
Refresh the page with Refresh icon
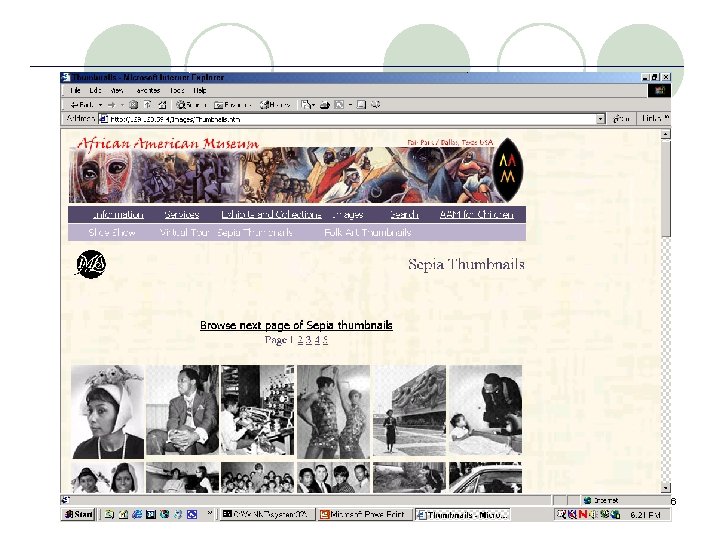pos(147,105)
